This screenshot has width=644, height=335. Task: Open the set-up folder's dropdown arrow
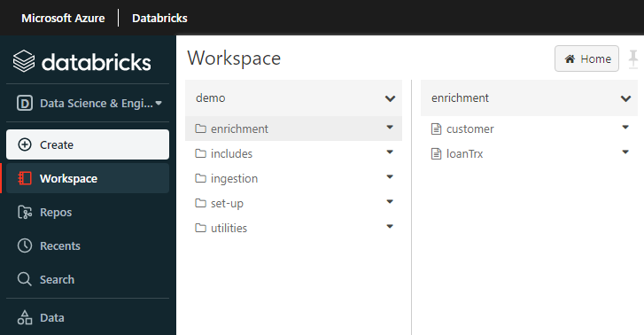390,201
